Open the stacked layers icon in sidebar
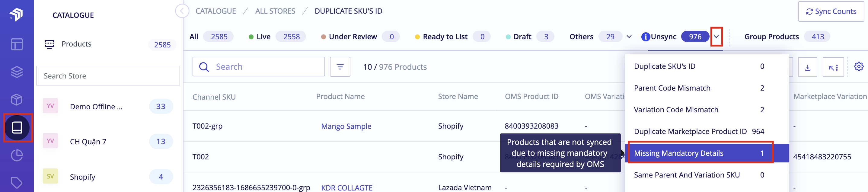Screen dimensions: 868x192 17,72
